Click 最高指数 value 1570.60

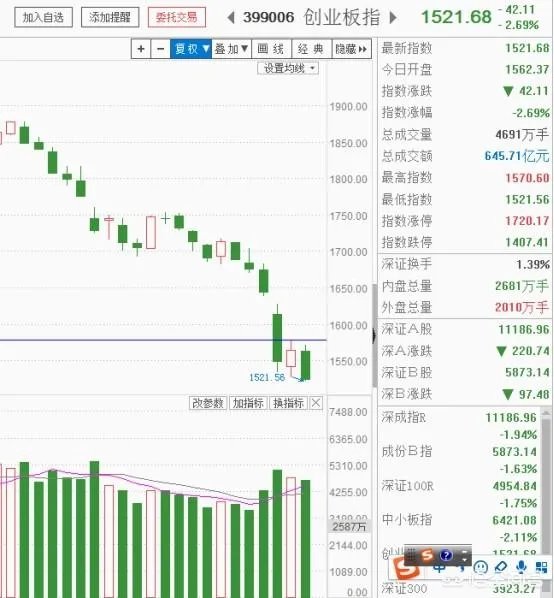527,178
